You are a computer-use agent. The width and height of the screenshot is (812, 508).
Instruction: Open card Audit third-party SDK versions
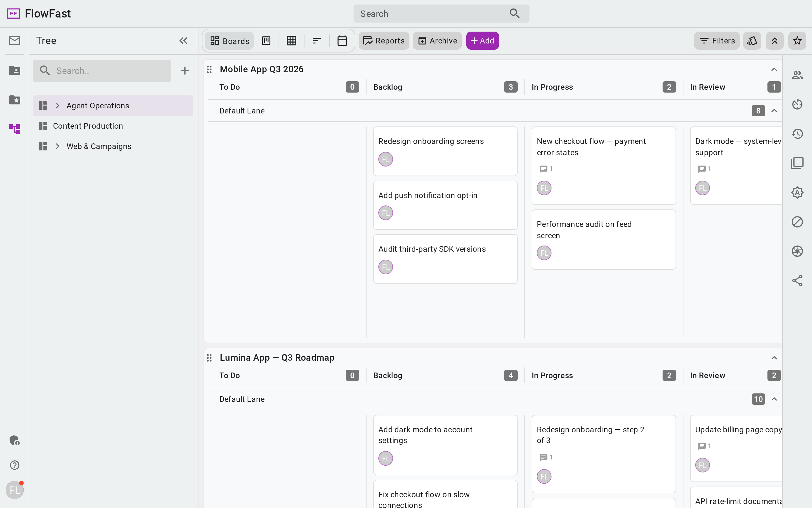tap(445, 259)
